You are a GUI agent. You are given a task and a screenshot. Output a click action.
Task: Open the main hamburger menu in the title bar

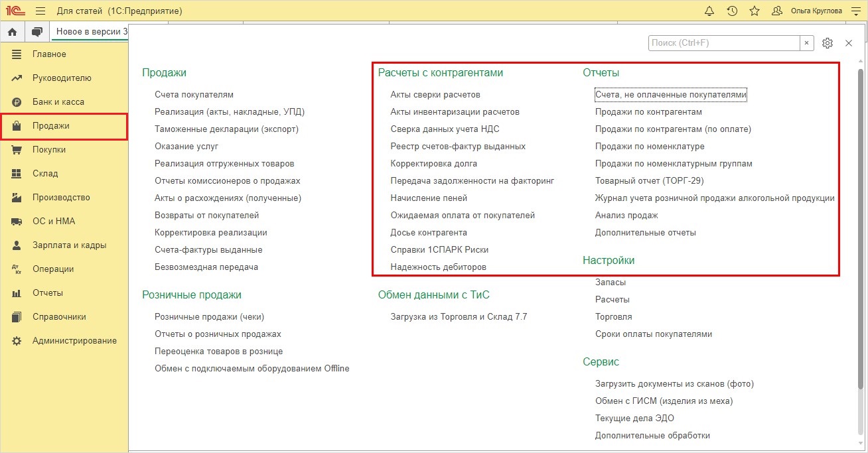pos(40,11)
